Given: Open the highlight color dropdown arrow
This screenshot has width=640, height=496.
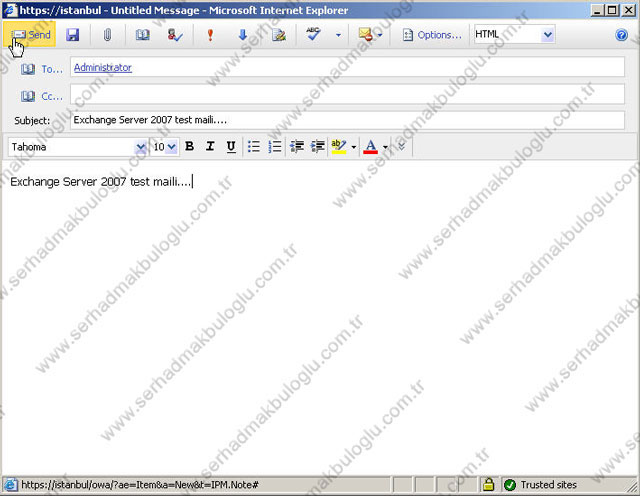Looking at the screenshot, I should [354, 147].
